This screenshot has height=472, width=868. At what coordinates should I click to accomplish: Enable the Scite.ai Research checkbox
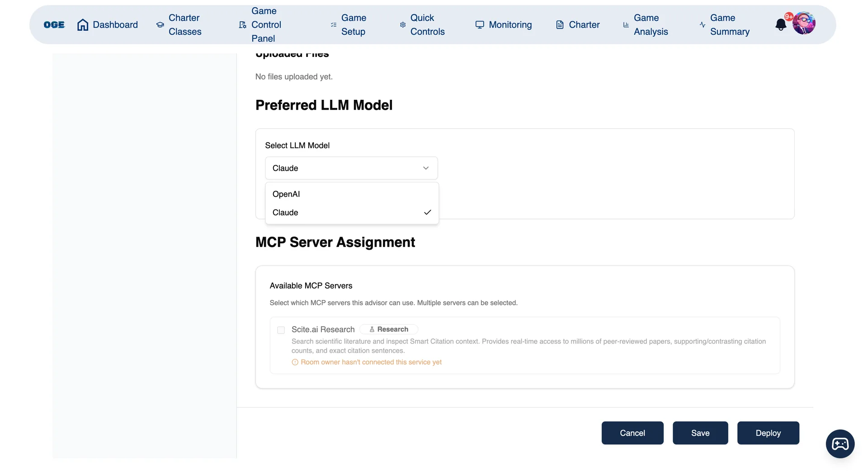[281, 330]
